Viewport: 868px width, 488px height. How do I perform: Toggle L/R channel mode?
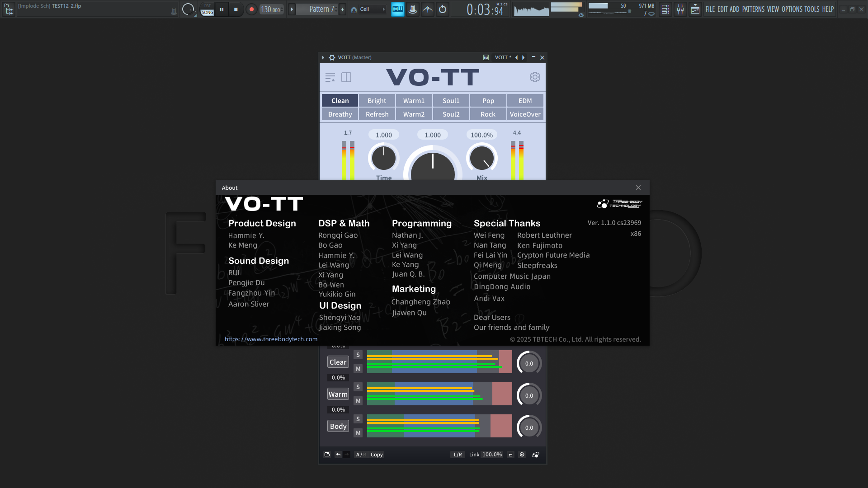click(458, 455)
